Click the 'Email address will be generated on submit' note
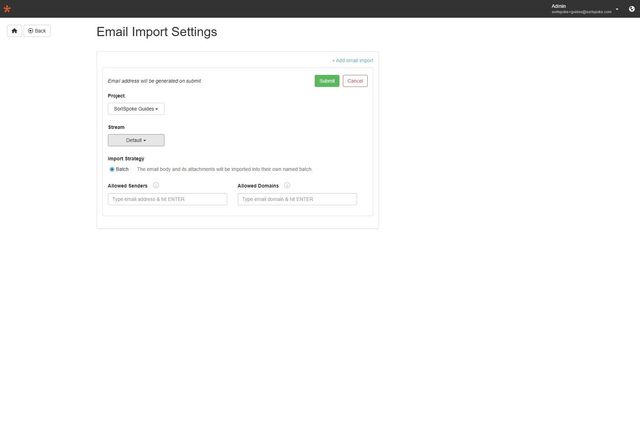This screenshot has height=441, width=640. coord(154,81)
